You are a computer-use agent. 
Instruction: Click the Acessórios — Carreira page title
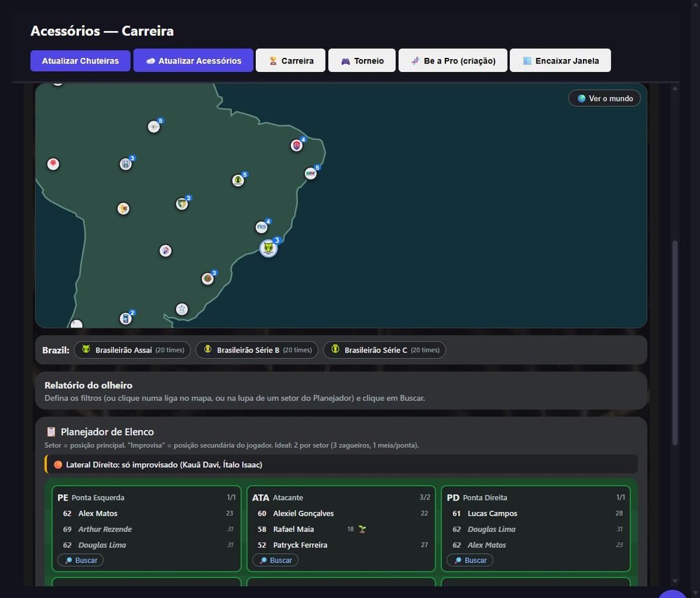(x=102, y=31)
